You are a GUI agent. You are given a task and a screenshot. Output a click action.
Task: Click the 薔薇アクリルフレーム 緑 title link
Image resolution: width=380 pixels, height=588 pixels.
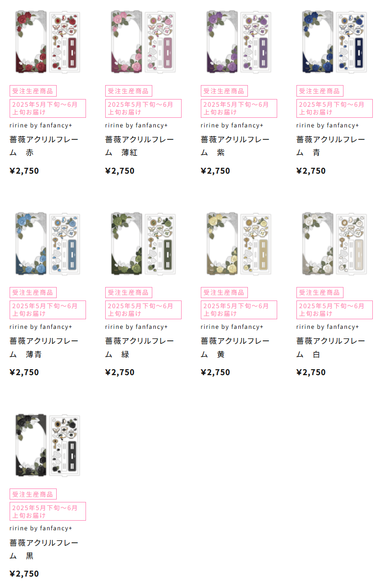[x=139, y=348]
